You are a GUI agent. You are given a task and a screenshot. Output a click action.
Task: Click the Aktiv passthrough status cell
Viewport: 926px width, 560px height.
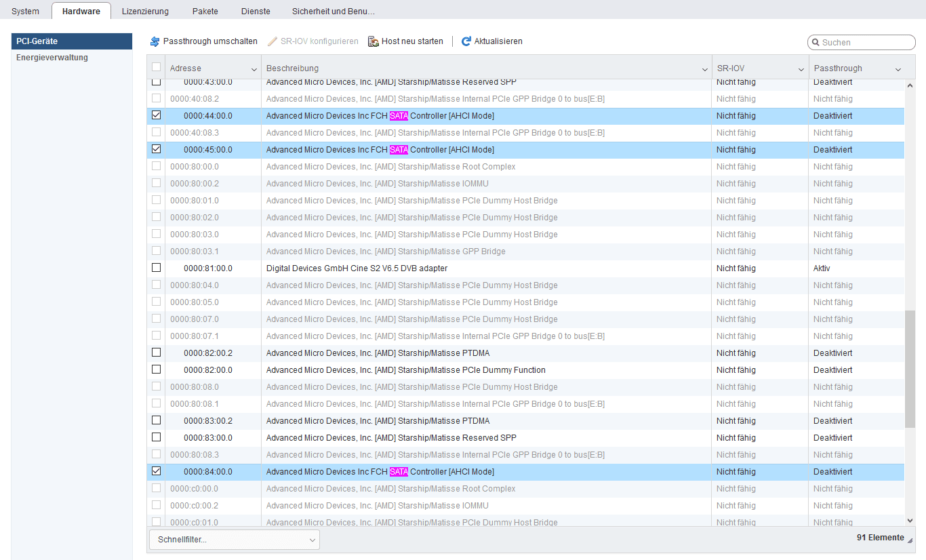pos(822,268)
